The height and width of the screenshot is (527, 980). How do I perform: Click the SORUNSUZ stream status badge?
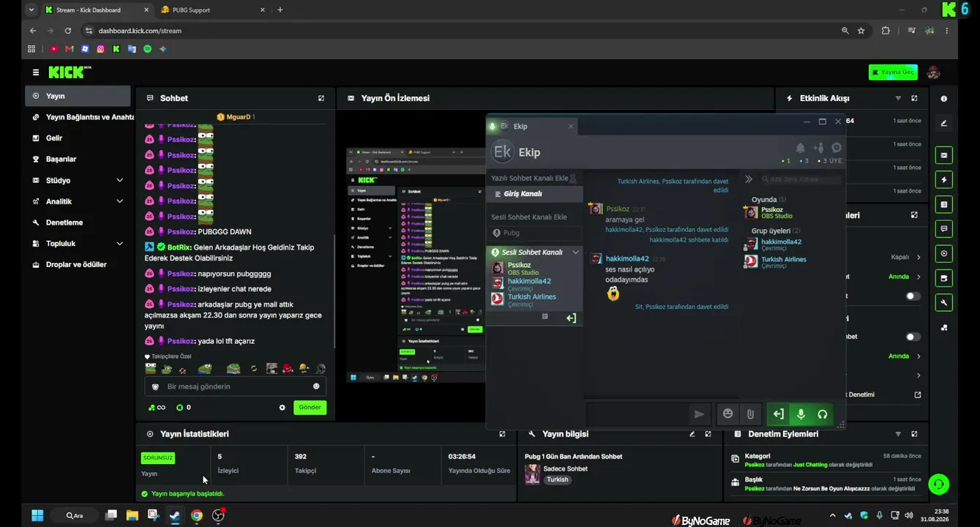pyautogui.click(x=158, y=458)
